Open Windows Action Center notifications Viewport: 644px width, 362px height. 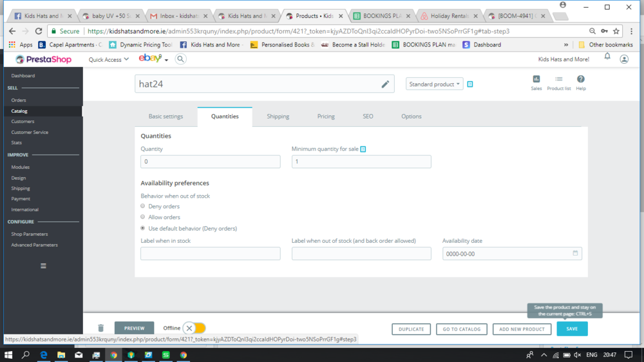coord(629,355)
